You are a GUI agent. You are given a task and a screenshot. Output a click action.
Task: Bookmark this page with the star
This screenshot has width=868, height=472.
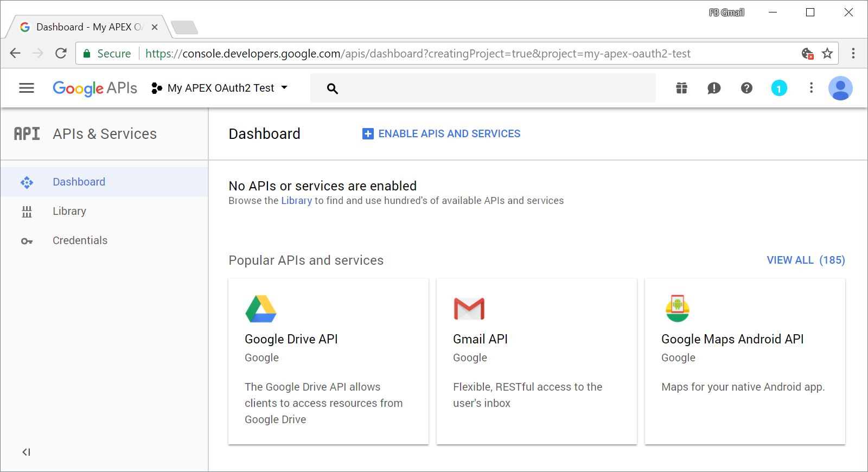pos(827,53)
